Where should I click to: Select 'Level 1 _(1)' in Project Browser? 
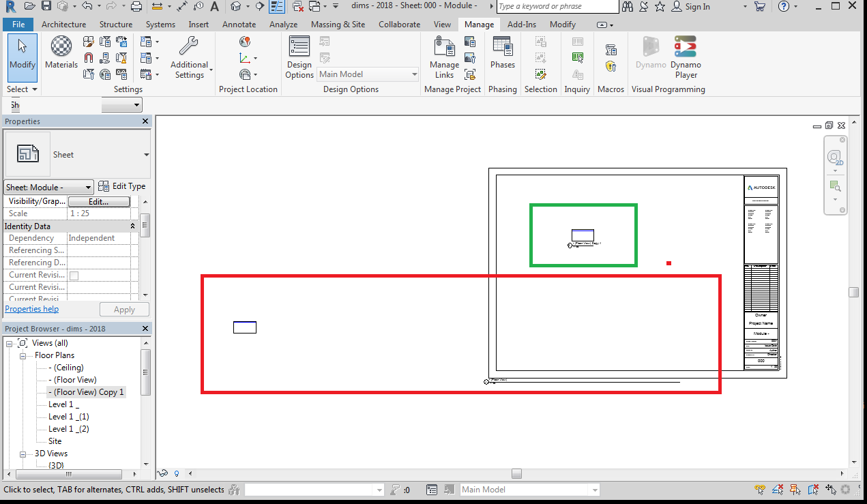click(x=68, y=417)
